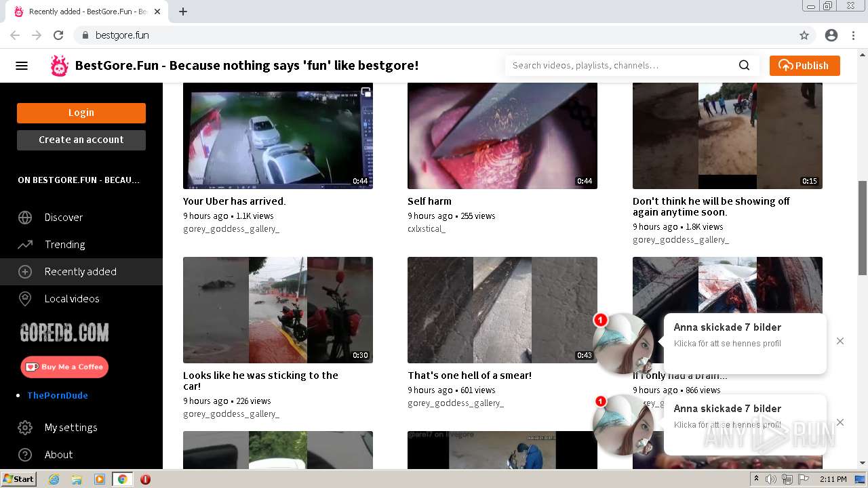Viewport: 868px width, 488px height.
Task: Click the Publish upload button
Action: [x=805, y=66]
